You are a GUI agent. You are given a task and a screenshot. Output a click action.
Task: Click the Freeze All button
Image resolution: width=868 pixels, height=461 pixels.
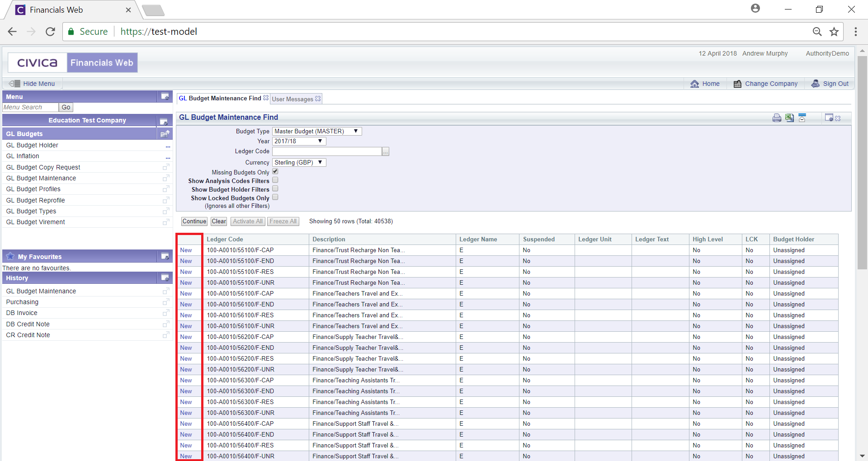(x=283, y=221)
